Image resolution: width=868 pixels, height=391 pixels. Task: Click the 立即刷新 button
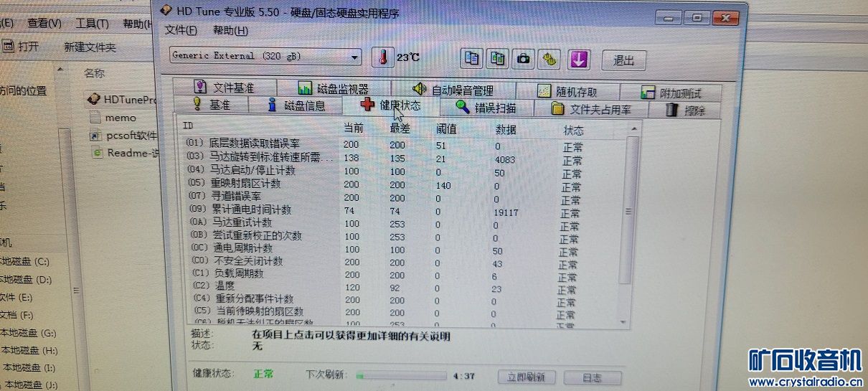[x=526, y=377]
